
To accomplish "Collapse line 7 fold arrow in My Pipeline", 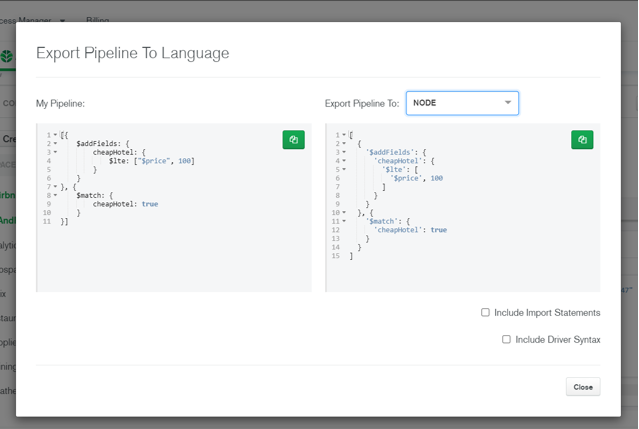I will pyautogui.click(x=55, y=187).
